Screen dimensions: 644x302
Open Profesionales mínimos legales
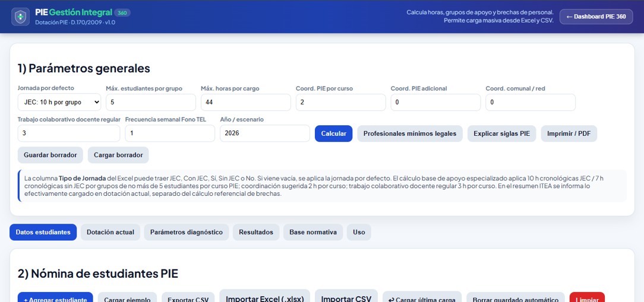pos(410,133)
